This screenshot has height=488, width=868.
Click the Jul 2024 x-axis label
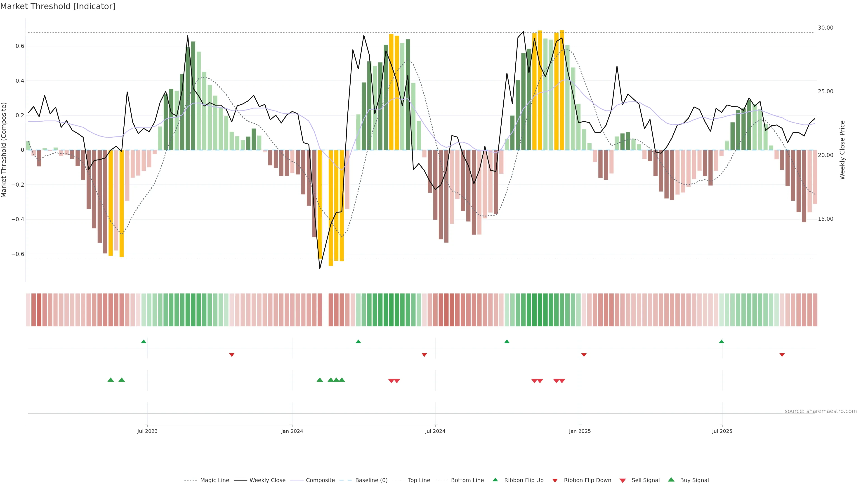[435, 432]
